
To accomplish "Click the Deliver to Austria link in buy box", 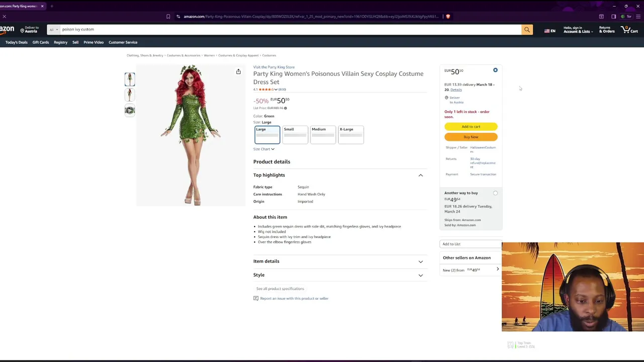I will (456, 100).
